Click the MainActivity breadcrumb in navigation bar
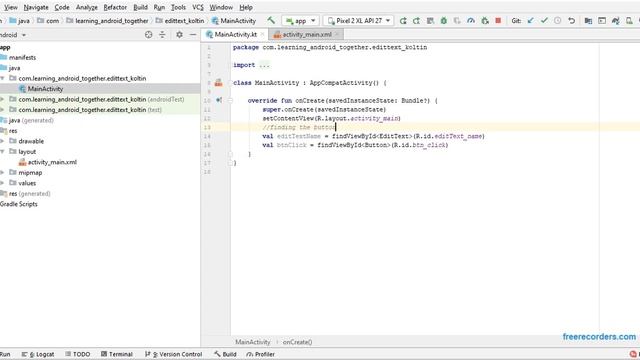 click(x=233, y=21)
